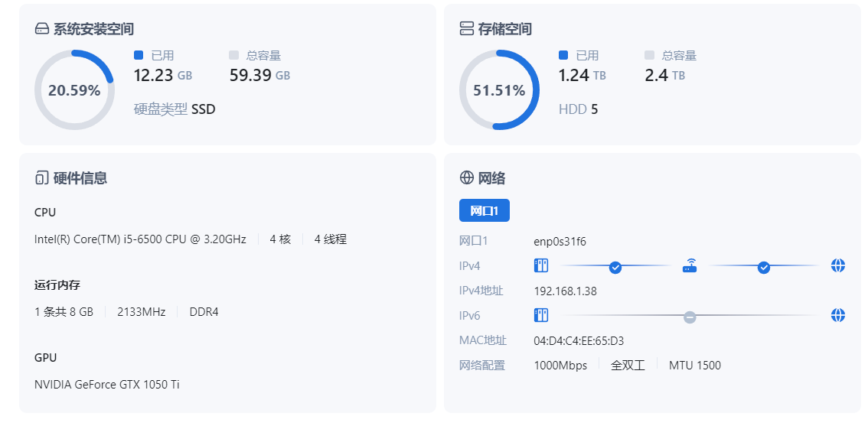Click the grey 总容量 swatch under 系统安装空间
The height and width of the screenshot is (426, 868).
[x=234, y=55]
